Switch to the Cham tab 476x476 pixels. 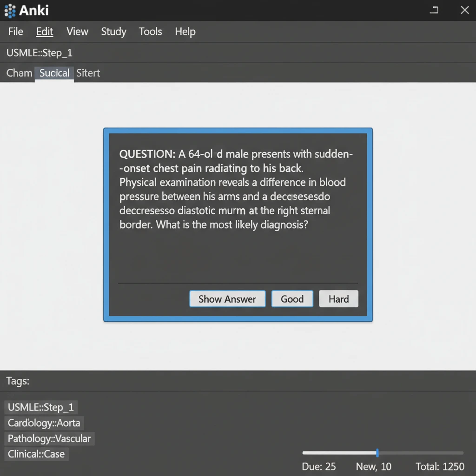[19, 73]
